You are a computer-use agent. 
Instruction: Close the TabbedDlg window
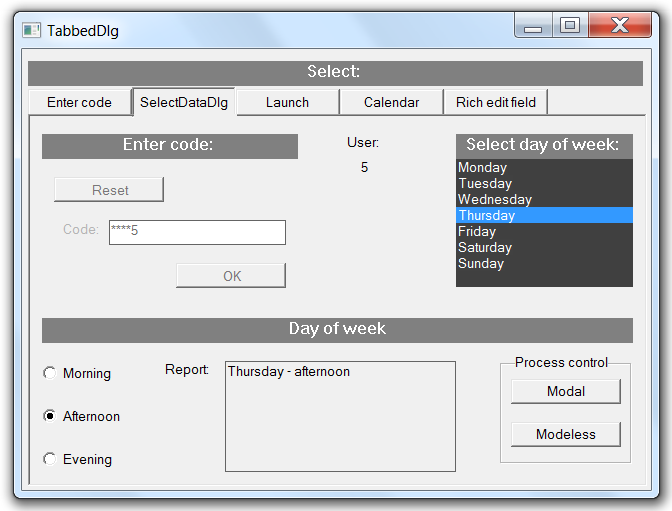coord(620,25)
